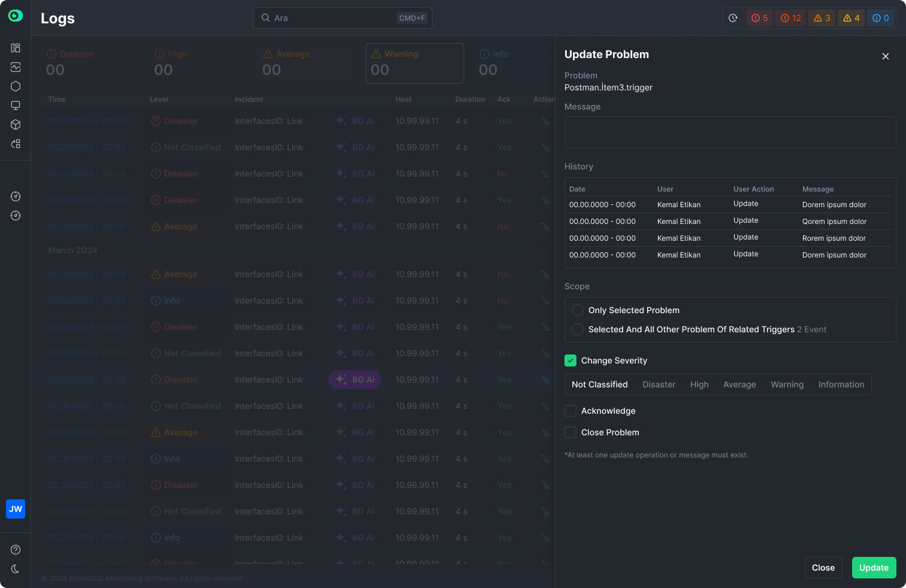The height and width of the screenshot is (588, 906).
Task: Click the average warning badge showing 3
Action: click(822, 18)
